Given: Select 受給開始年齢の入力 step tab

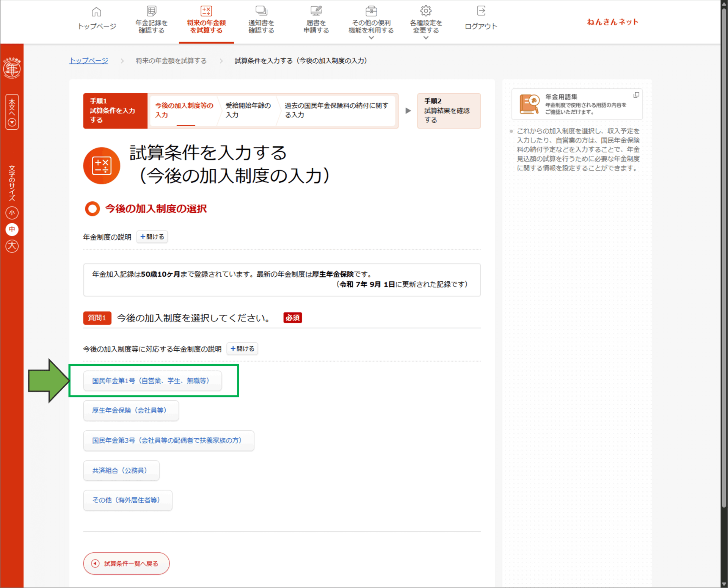Looking at the screenshot, I should (248, 110).
